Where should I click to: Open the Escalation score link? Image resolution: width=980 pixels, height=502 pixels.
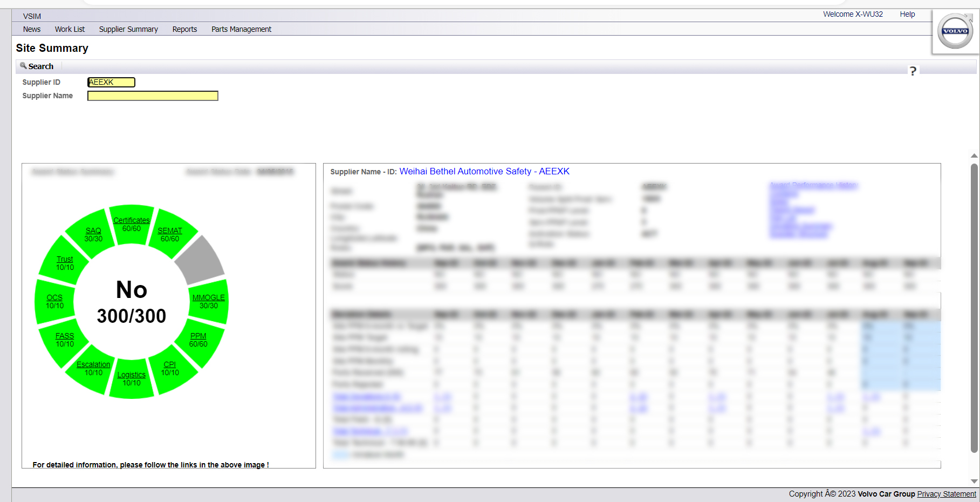click(x=93, y=364)
